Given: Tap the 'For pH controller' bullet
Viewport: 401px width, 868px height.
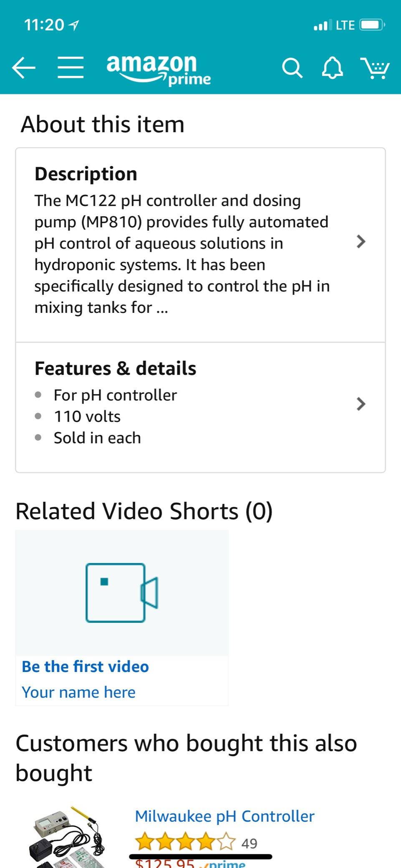Looking at the screenshot, I should pos(115,395).
